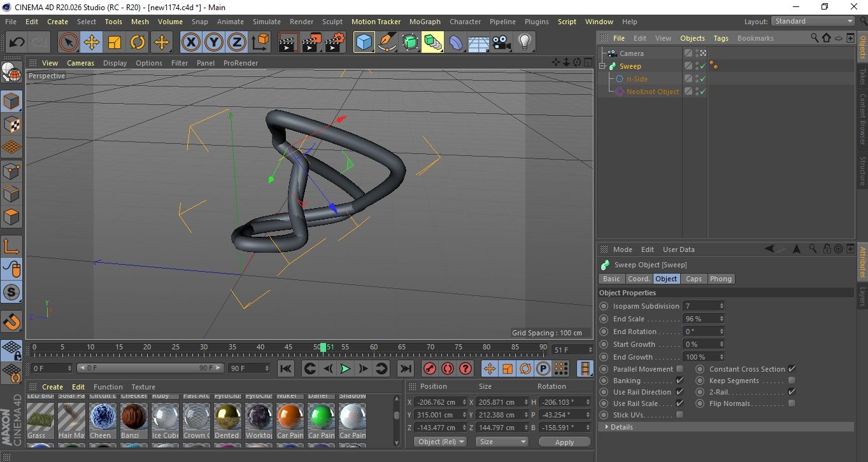Image resolution: width=868 pixels, height=462 pixels.
Task: Toggle Enable Snap magnet icon
Action: 11,322
